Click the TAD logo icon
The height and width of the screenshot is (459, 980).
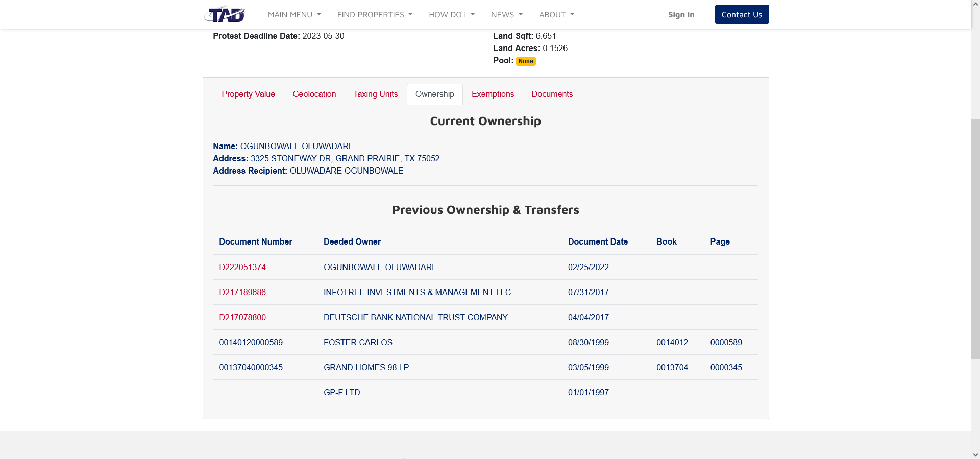[225, 14]
